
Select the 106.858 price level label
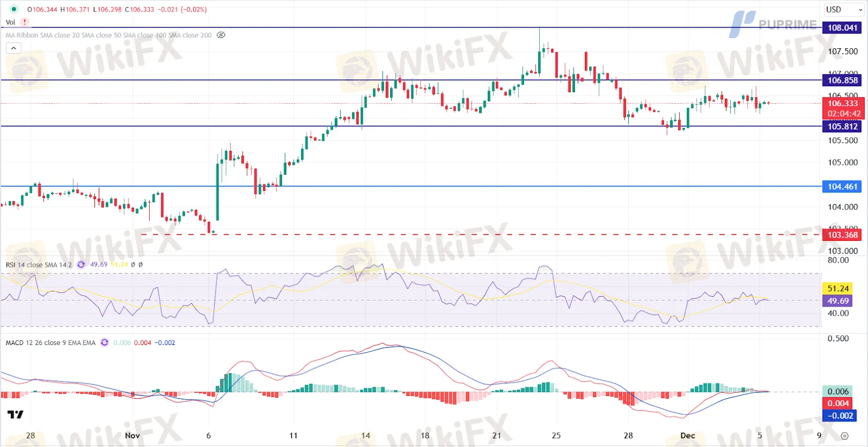tap(842, 80)
